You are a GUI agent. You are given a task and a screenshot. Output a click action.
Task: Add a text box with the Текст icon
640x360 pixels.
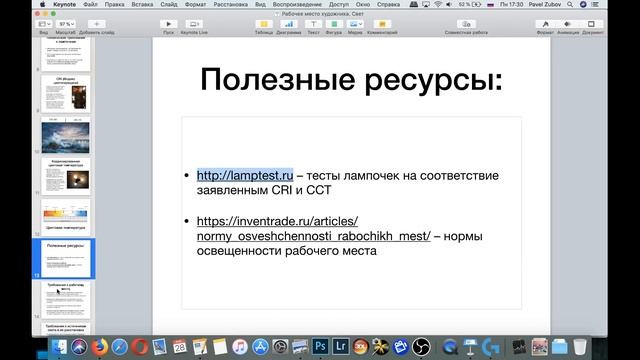click(x=313, y=24)
